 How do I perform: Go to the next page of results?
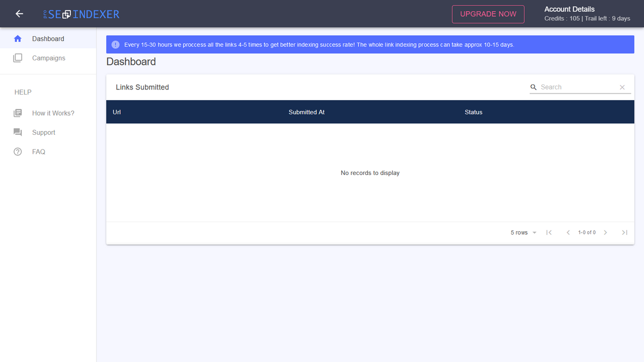point(605,232)
